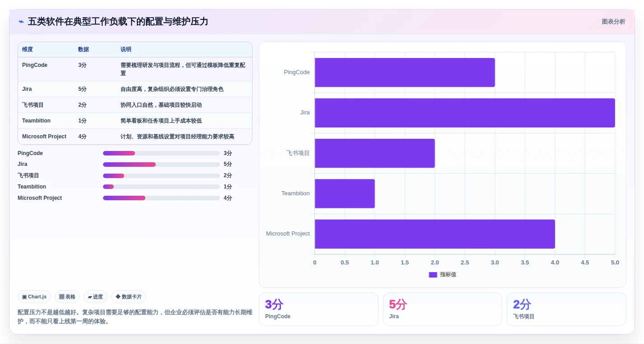The height and width of the screenshot is (344, 644).
Task: Click the 2.5 x-axis tick label
Action: point(465,263)
